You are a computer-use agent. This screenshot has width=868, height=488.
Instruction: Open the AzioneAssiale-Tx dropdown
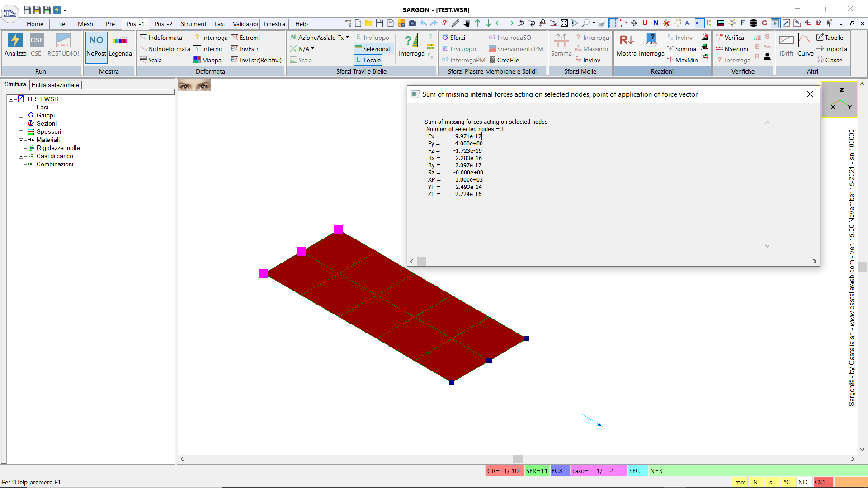[x=347, y=38]
